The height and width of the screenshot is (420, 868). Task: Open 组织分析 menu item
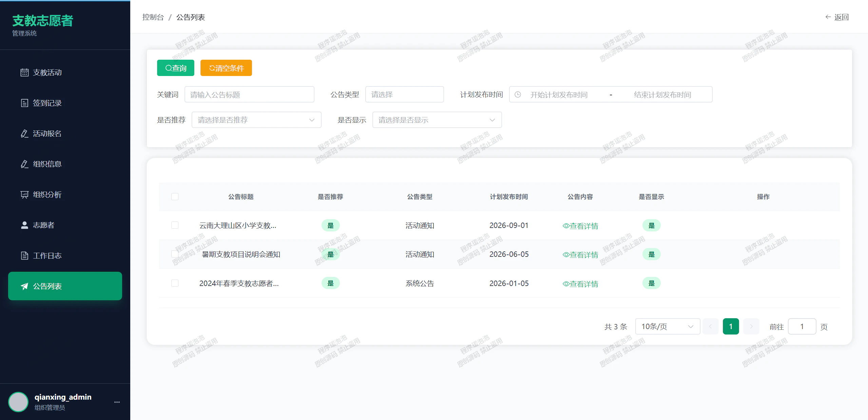coord(65,195)
